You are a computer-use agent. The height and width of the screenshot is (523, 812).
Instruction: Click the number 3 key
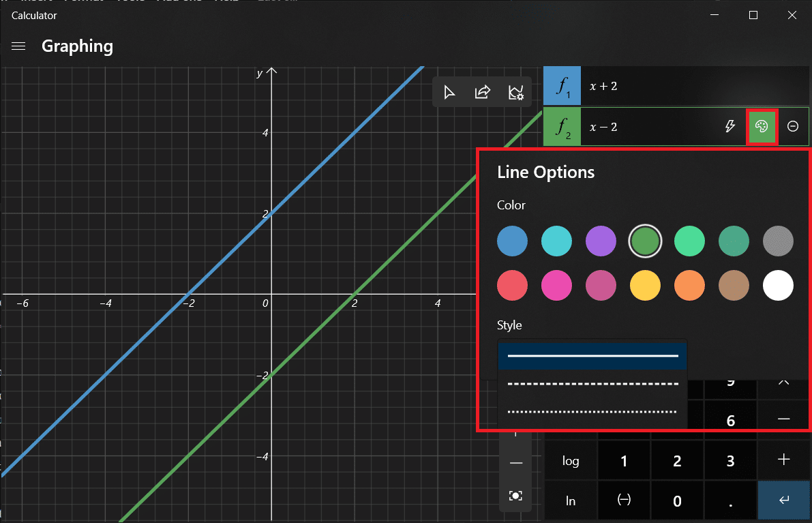tap(730, 461)
